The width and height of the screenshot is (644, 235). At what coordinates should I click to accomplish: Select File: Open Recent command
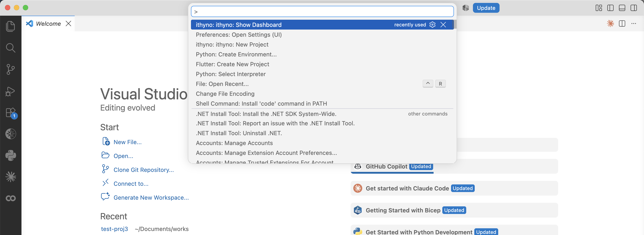point(322,84)
